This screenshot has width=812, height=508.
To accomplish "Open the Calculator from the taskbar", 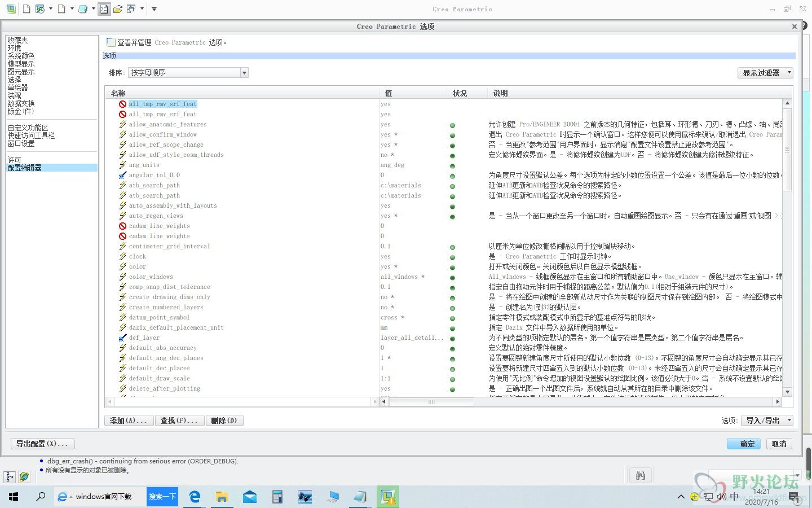I will click(277, 497).
